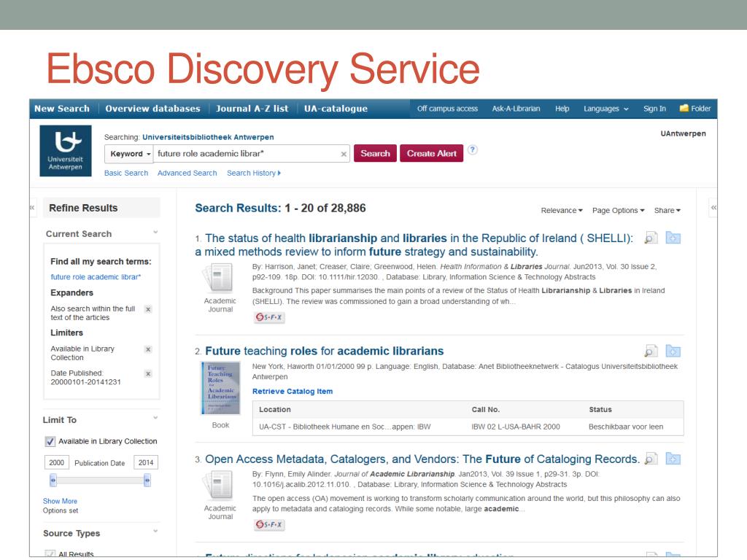Collapse the Current Search section
Screen dimensions: 747x560
click(x=155, y=233)
